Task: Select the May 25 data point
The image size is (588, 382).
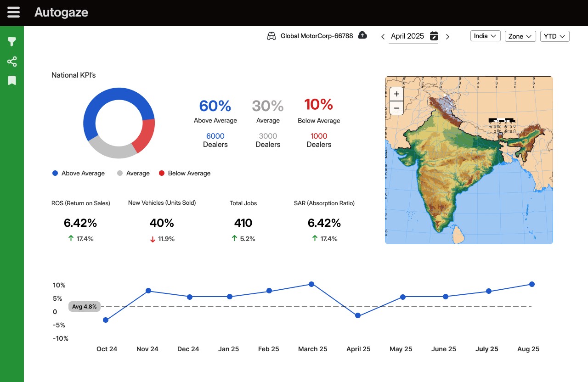Action: (403, 297)
